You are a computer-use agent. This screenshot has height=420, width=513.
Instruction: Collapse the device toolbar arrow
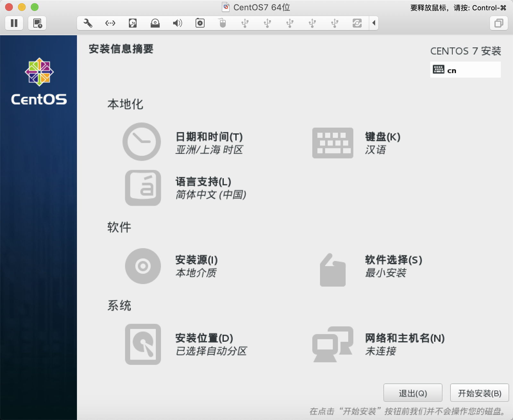coord(374,23)
